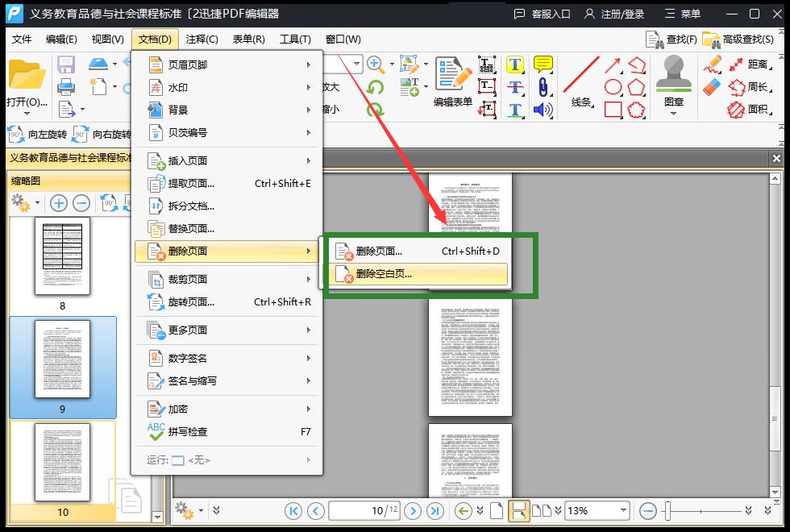The height and width of the screenshot is (532, 790).
Task: Toggle two-page facing layout view
Action: 542,510
